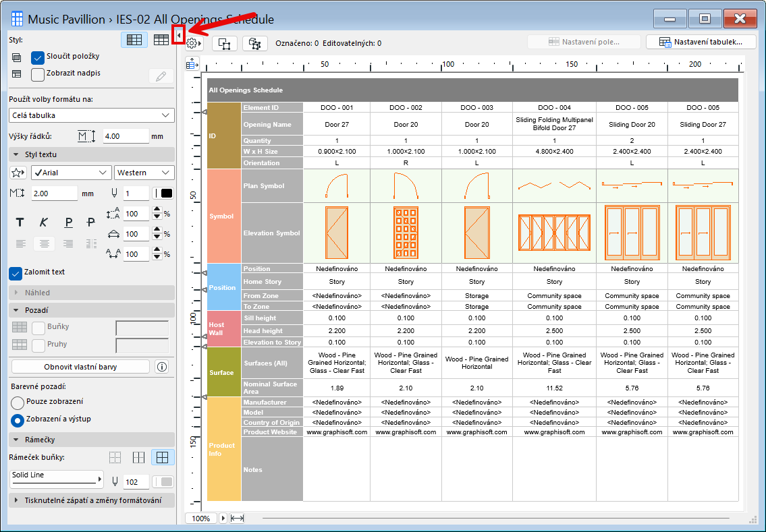Screen dimensions: 766x532
Task: Enable the Zobrazit nadpis checkbox
Action: [x=38, y=74]
